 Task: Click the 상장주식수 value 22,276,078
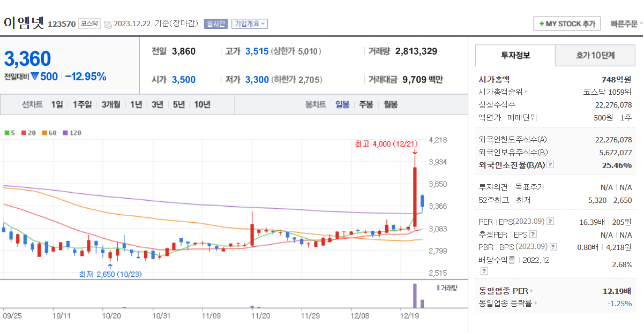(613, 104)
